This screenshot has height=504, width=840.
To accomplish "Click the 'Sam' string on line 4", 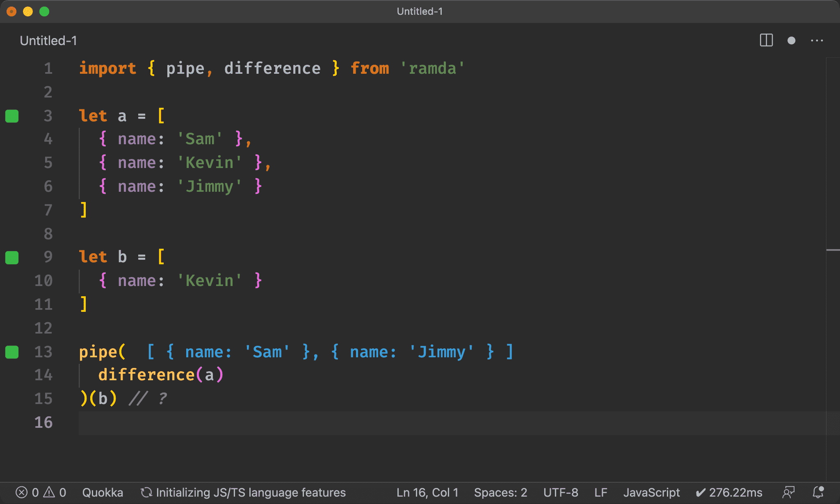I will [200, 139].
